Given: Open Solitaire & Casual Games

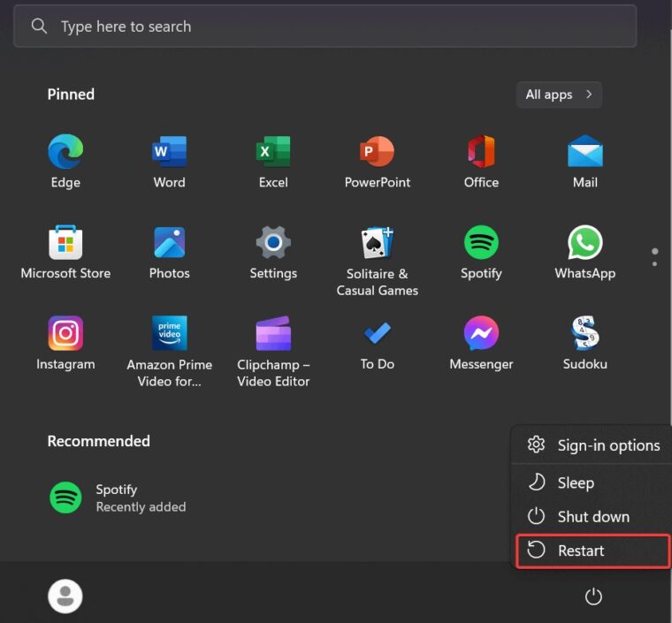Looking at the screenshot, I should [378, 242].
